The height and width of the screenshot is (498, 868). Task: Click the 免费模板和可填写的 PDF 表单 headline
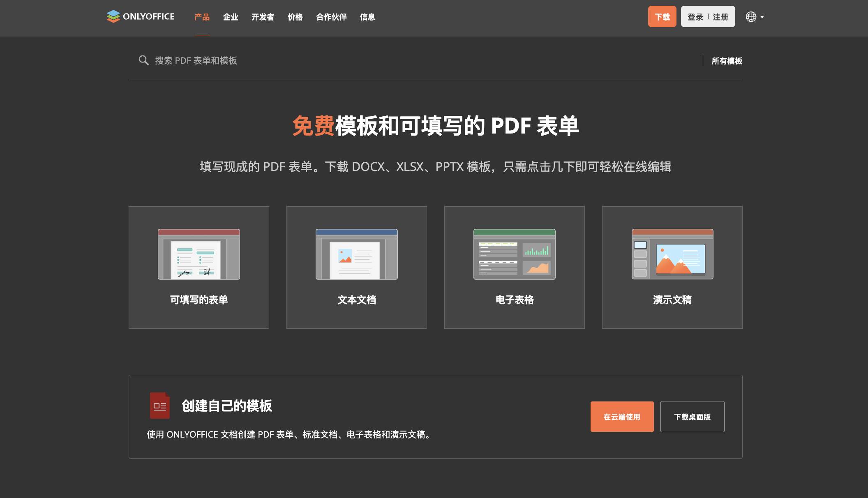pyautogui.click(x=436, y=126)
